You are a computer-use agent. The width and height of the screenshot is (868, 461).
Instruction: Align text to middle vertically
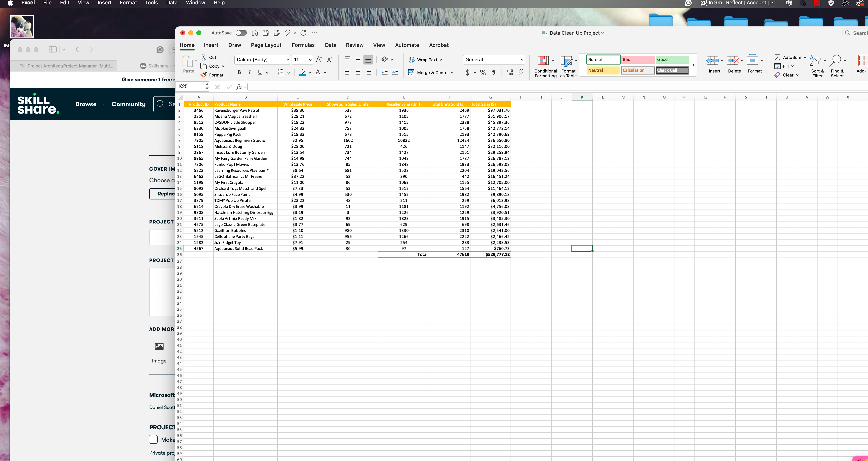(358, 59)
